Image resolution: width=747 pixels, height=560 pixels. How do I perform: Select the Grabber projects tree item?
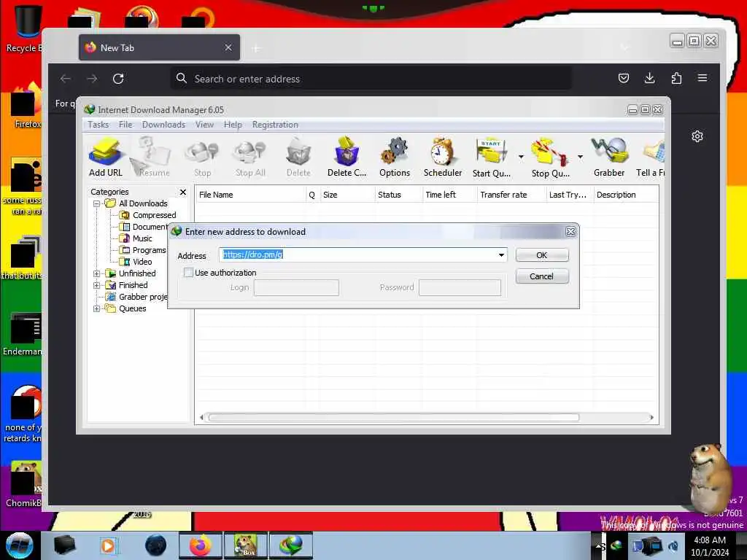coord(137,297)
